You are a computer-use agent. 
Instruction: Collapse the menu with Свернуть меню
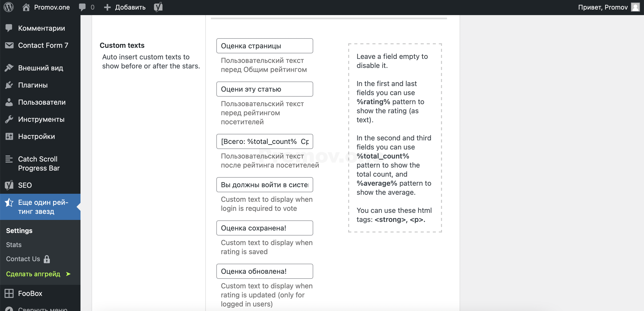tap(42, 308)
